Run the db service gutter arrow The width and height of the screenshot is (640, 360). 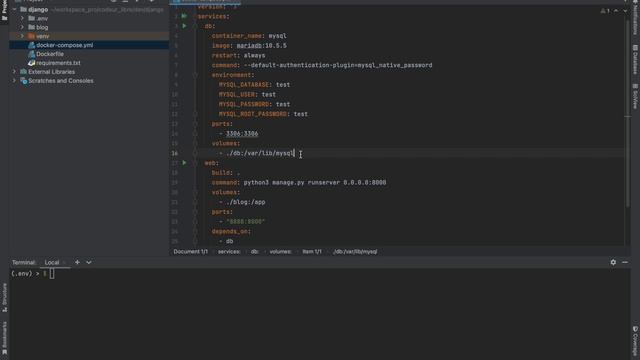pyautogui.click(x=184, y=26)
